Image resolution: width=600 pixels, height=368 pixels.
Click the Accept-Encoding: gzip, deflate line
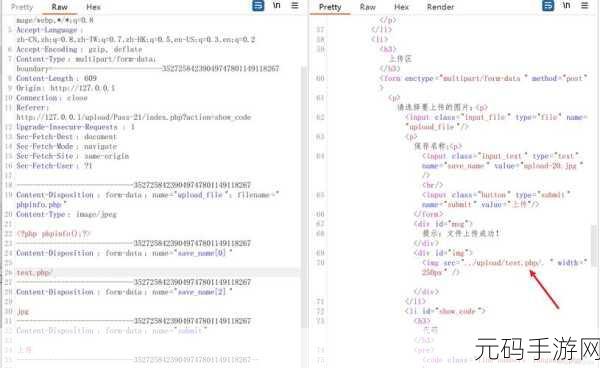coord(79,49)
